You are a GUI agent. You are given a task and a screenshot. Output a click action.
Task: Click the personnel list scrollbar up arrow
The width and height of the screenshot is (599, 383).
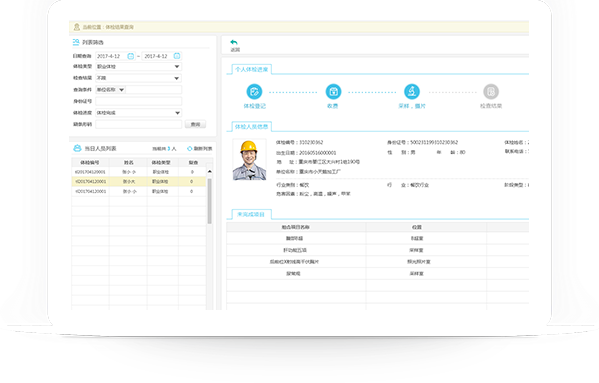click(209, 172)
